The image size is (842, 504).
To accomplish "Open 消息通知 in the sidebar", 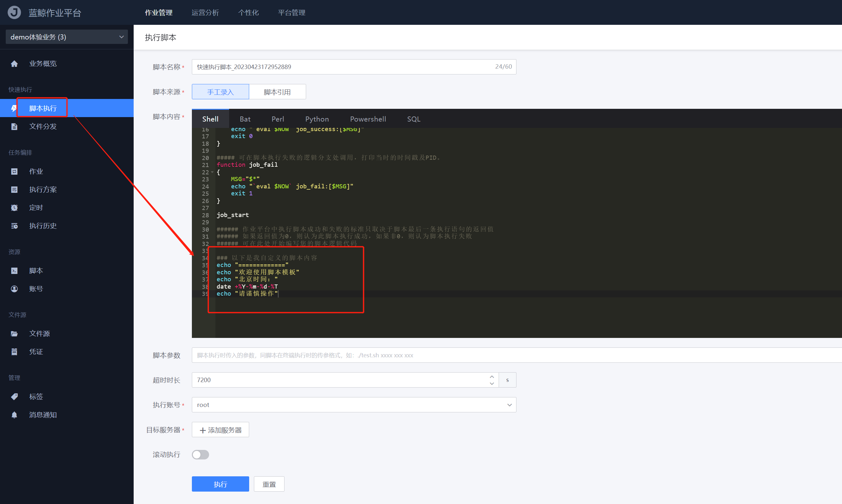I will (43, 415).
